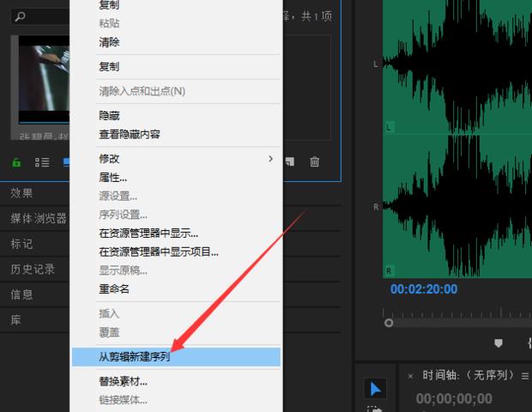The width and height of the screenshot is (532, 412).
Task: Choose 从剪辑新建序列 in context menu
Action: [135, 356]
